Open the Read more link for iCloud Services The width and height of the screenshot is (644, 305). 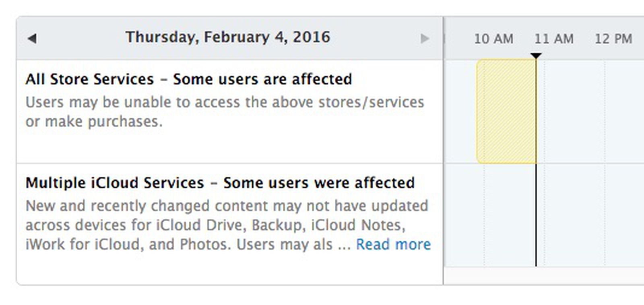(394, 244)
